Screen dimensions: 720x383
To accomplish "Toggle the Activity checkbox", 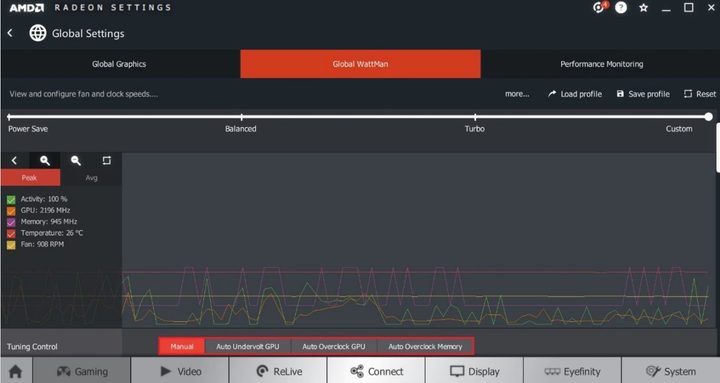I will point(11,199).
